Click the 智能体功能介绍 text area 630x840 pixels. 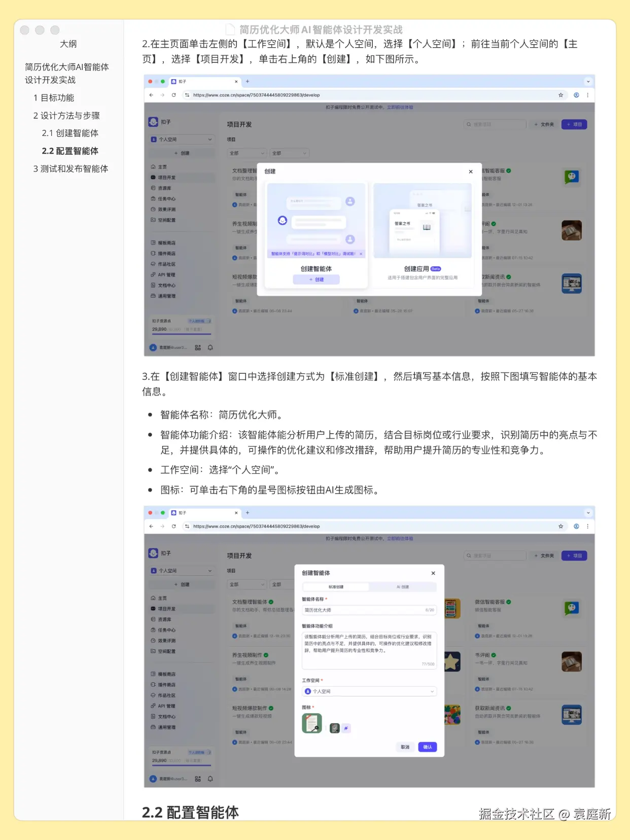tap(369, 650)
